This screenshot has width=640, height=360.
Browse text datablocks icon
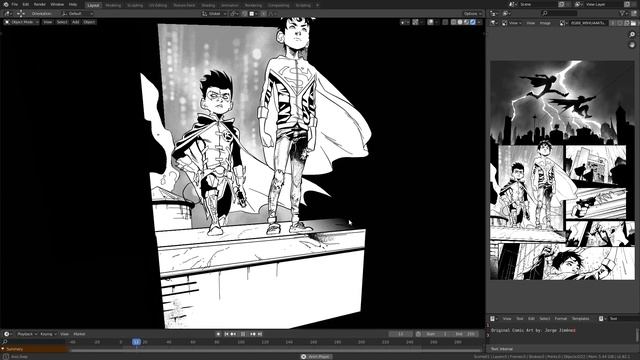coord(602,318)
